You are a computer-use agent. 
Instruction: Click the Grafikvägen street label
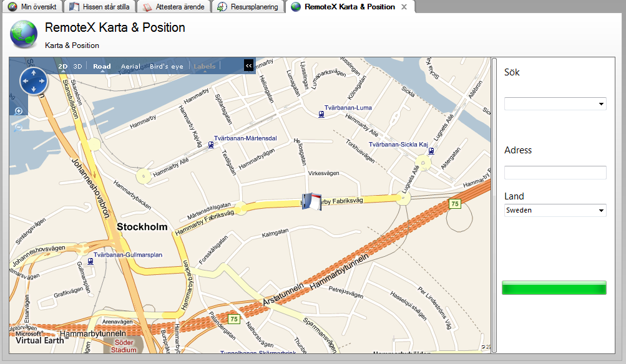[68, 292]
